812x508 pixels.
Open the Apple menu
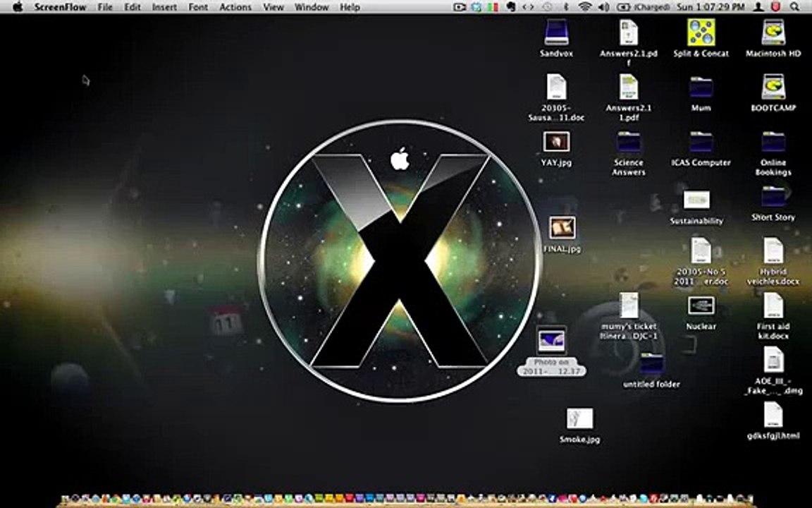pos(18,7)
